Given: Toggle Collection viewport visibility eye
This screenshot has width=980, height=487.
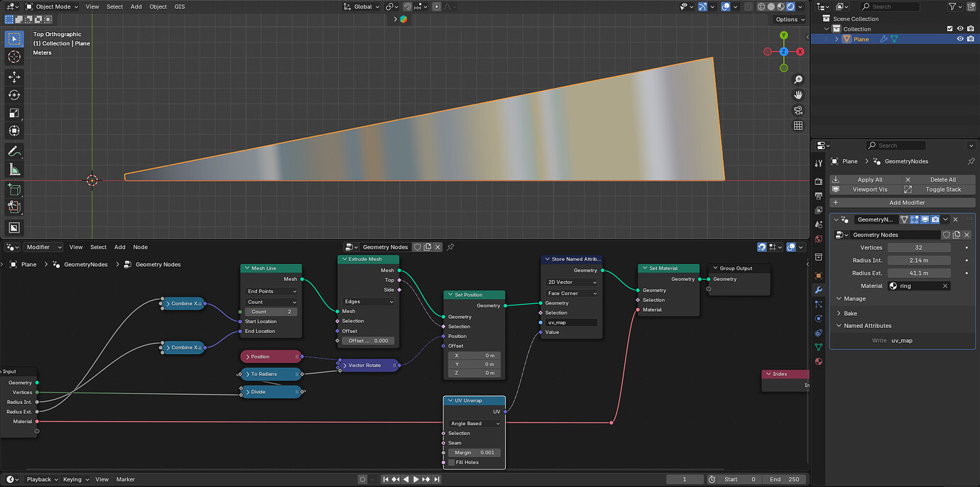Looking at the screenshot, I should (960, 29).
